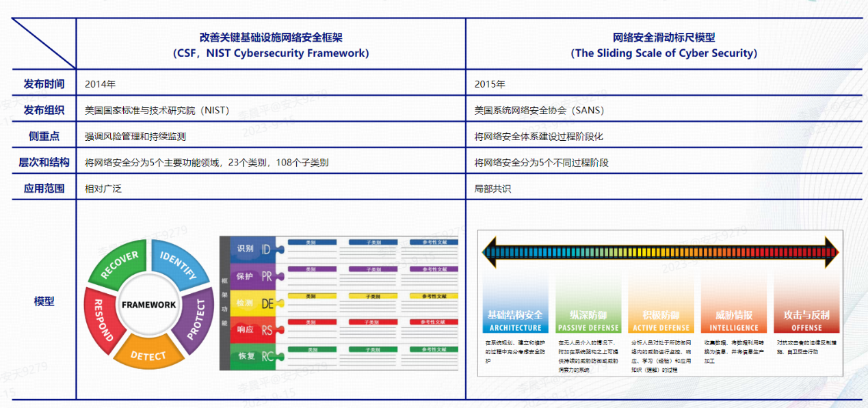This screenshot has height=408, width=868.
Task: Click the 相对广泛 cell
Action: click(103, 189)
